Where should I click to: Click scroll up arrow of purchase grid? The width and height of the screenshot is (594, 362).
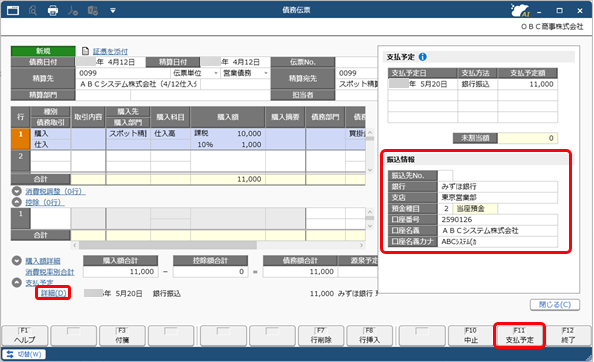(x=370, y=133)
